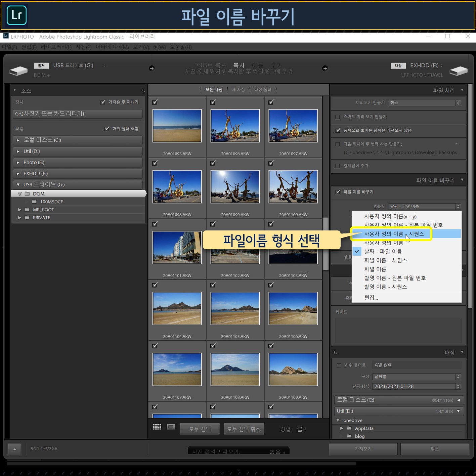Select thumbnail 20A01109.ARW

pos(293,369)
